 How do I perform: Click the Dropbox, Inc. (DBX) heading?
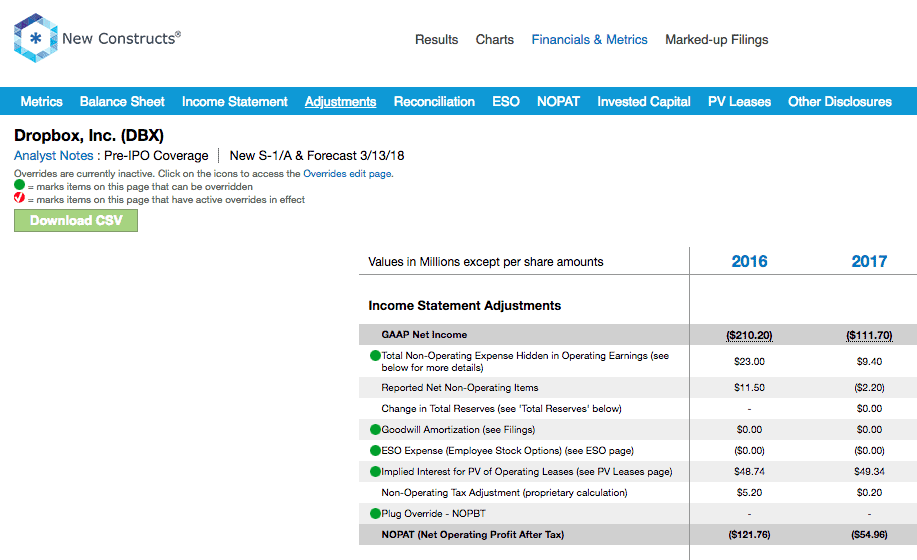click(89, 135)
